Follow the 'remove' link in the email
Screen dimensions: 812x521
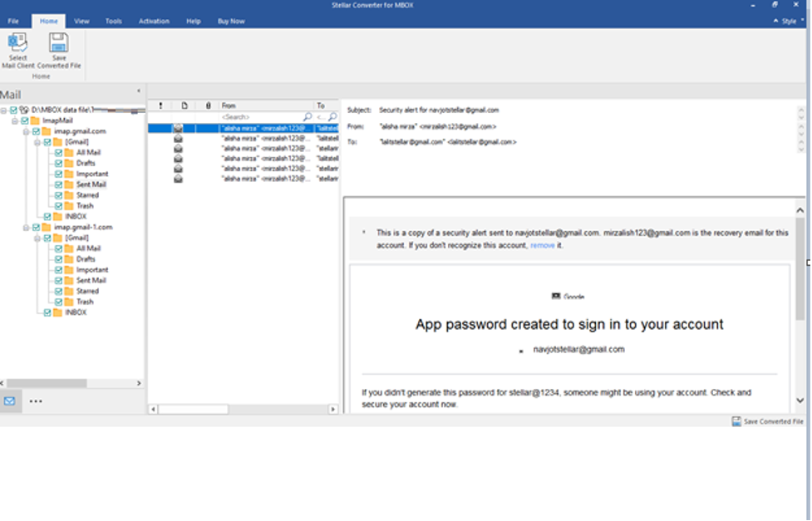coord(542,245)
